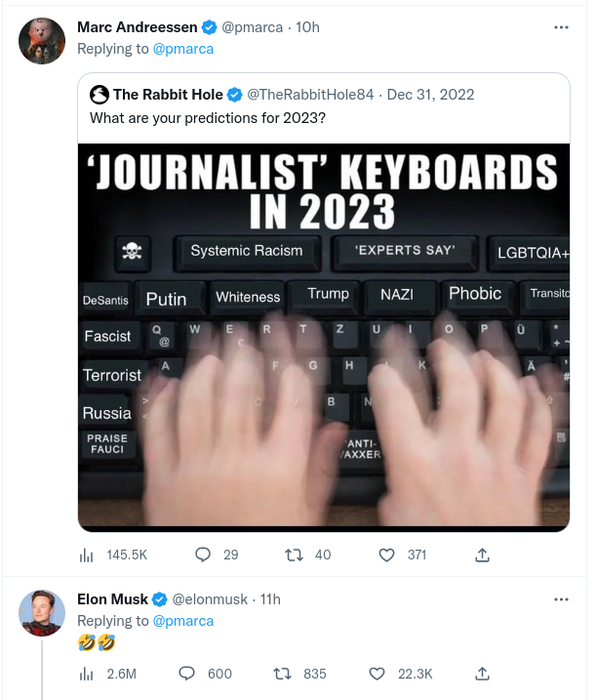Retweet Marc Andreessen's tweet
Viewport: 597px width, 700px height.
coord(293,555)
